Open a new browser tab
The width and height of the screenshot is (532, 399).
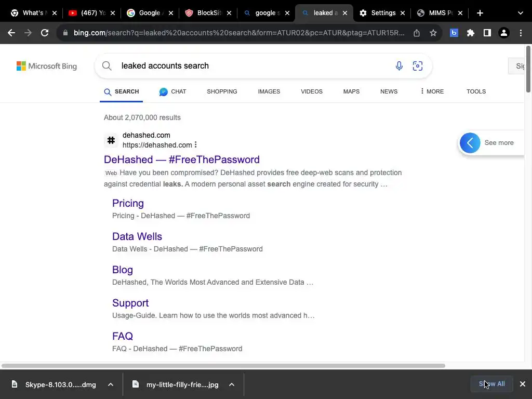(480, 13)
